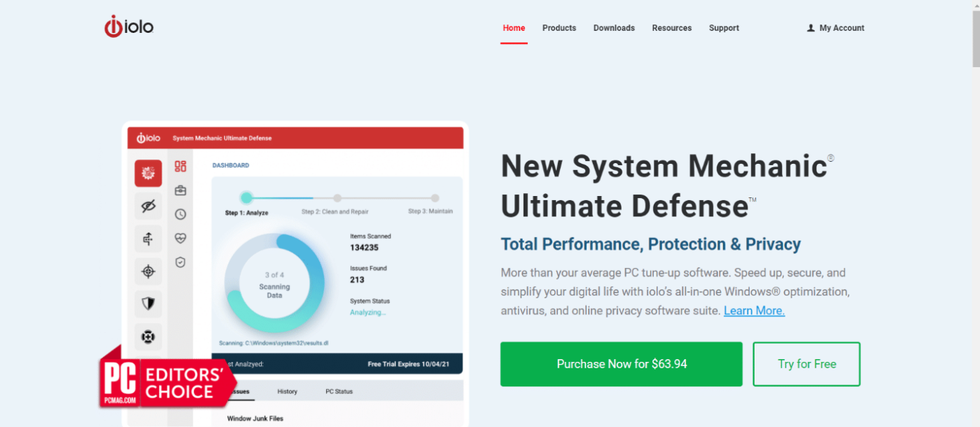This screenshot has width=980, height=427.
Task: Click Purchase Now for $63.94 button
Action: pos(621,364)
